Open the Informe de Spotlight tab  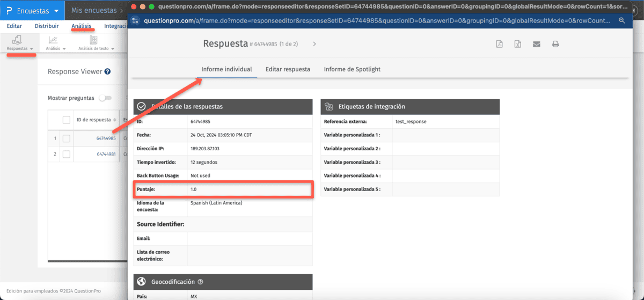[352, 69]
